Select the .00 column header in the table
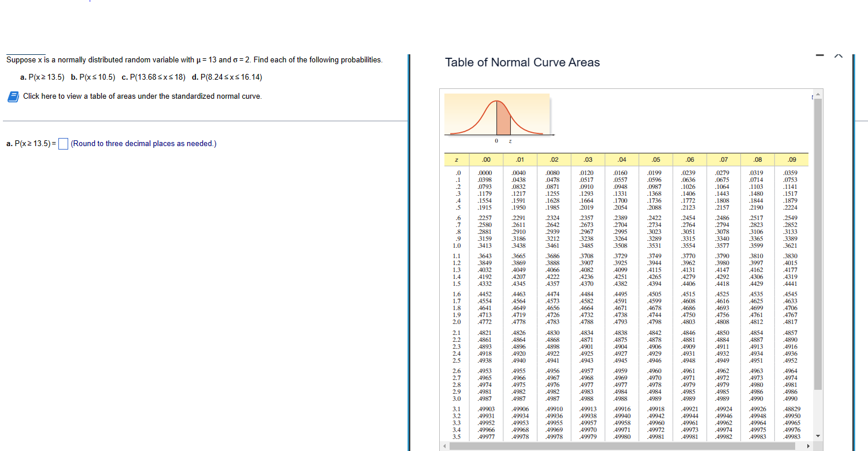 (x=487, y=159)
